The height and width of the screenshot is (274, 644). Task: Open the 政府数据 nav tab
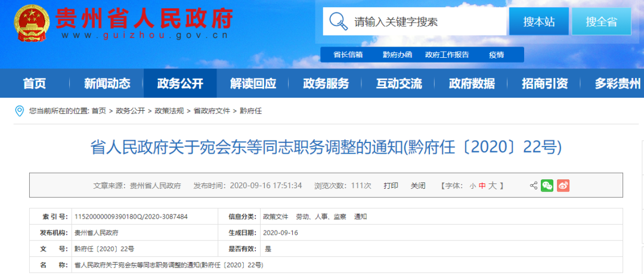(x=472, y=83)
